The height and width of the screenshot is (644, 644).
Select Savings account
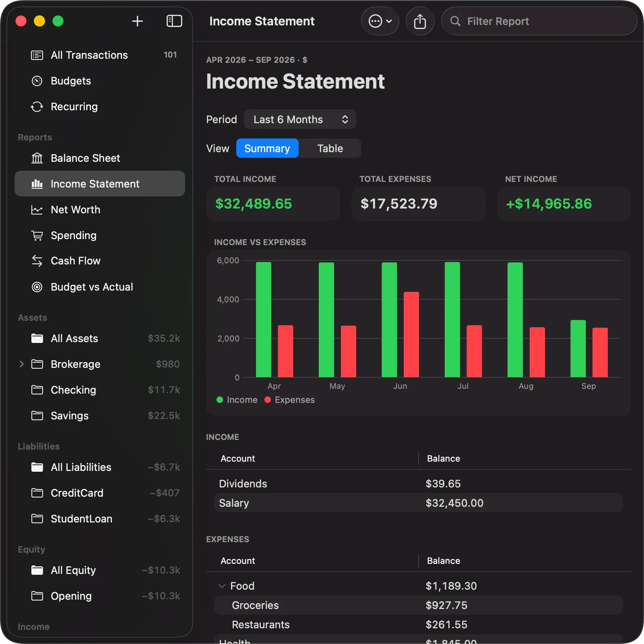100,416
